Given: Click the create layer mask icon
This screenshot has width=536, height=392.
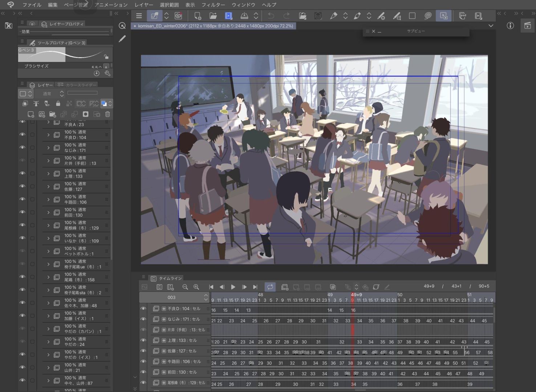Looking at the screenshot, I should (x=85, y=114).
